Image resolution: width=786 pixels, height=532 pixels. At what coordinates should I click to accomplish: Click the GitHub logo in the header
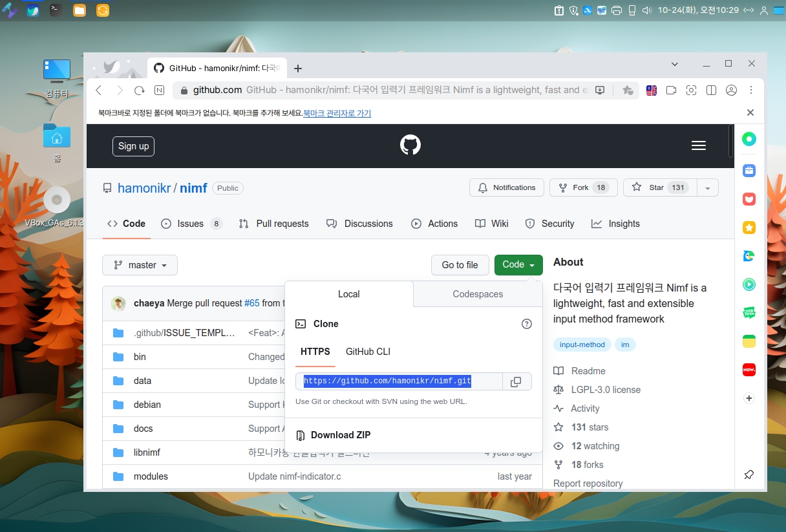pos(410,145)
